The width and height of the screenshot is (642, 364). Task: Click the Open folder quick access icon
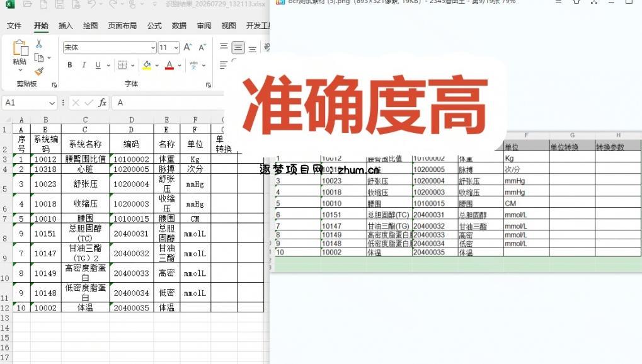click(28, 4)
